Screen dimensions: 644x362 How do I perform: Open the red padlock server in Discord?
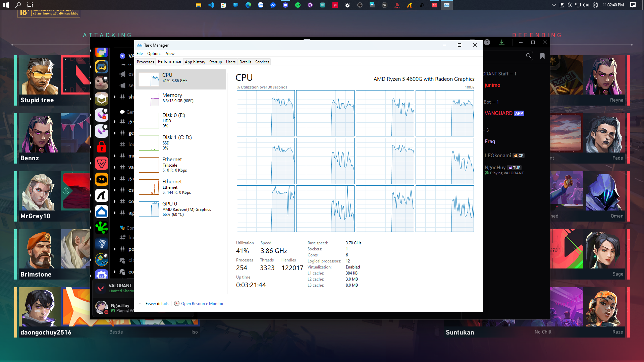(102, 147)
